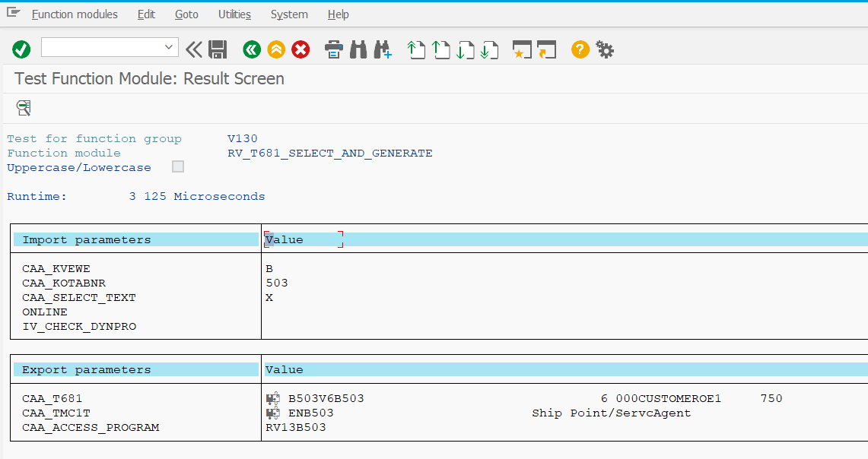Viewport: 868px width, 459px height.
Task: Go Back using the green arrow icon
Action: pos(252,49)
